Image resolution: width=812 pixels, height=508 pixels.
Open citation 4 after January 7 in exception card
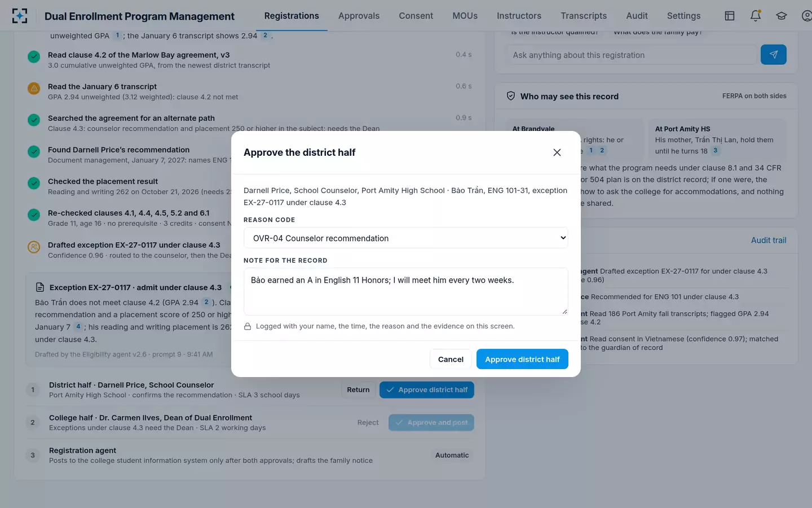coord(78,327)
